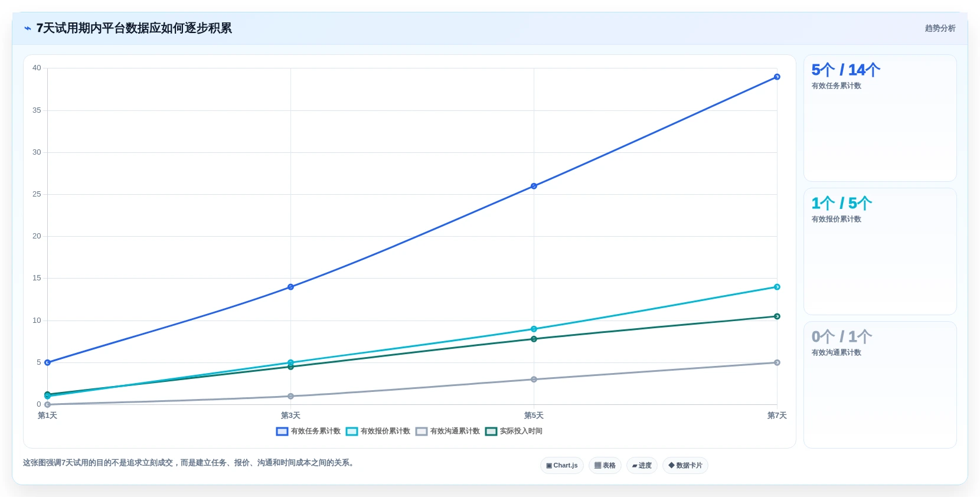Click the 有效任务累计数 card caption
Image resolution: width=980 pixels, height=497 pixels.
tap(836, 86)
